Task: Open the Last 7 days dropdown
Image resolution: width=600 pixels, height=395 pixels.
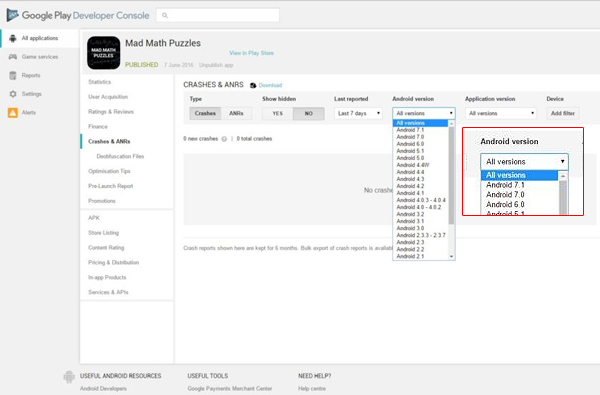Action: coord(358,113)
